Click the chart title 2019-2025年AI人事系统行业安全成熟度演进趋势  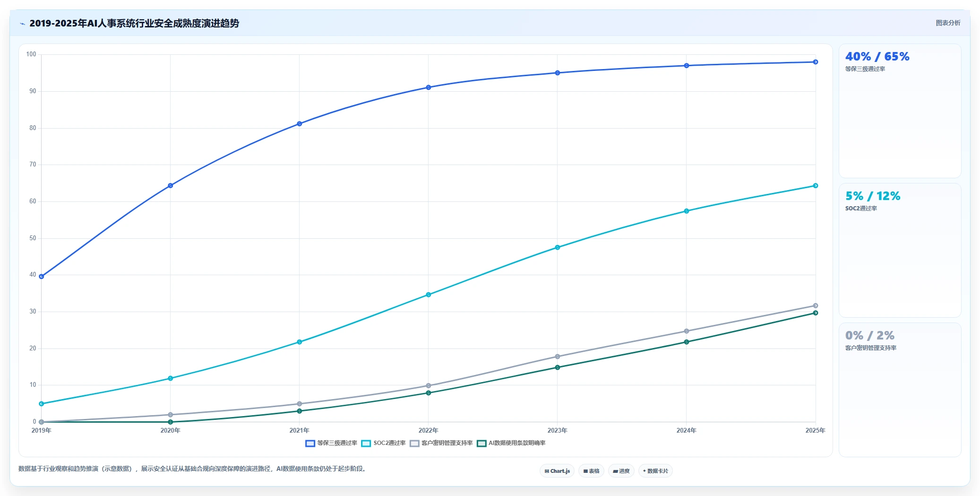click(134, 23)
